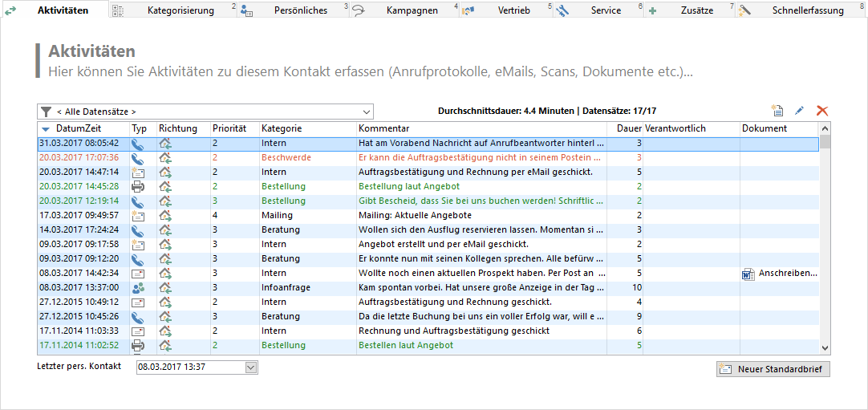Sort by the DatumZeit column header

click(x=78, y=128)
